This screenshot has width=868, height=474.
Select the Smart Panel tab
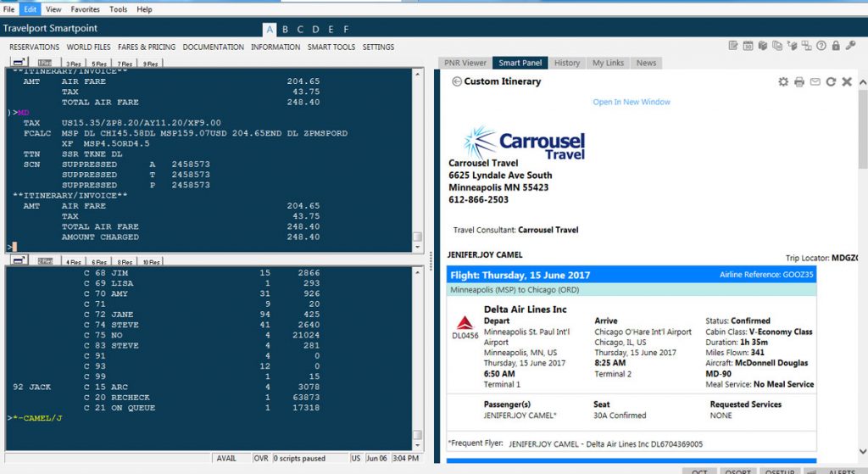(520, 63)
